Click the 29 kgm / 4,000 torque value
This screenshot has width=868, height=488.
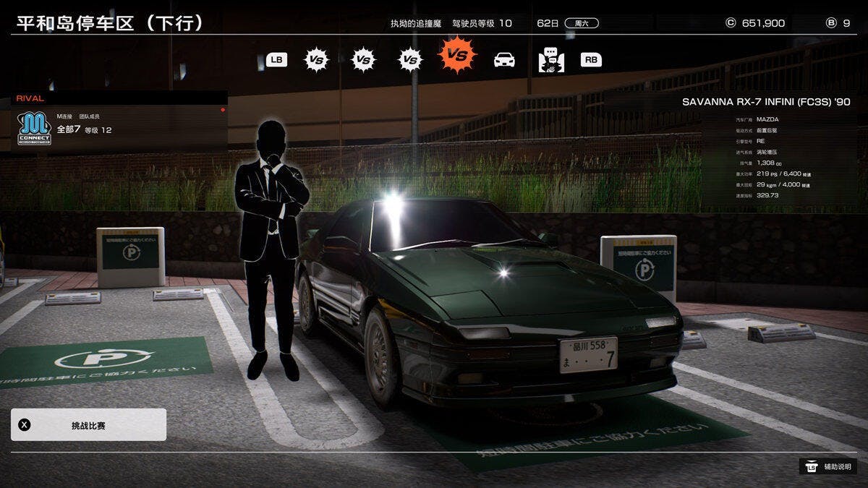783,184
